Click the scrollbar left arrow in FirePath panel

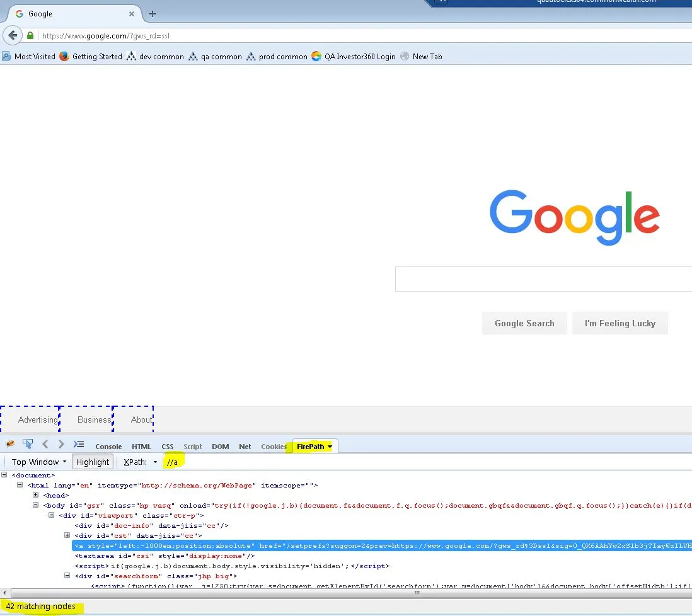pos(4,593)
